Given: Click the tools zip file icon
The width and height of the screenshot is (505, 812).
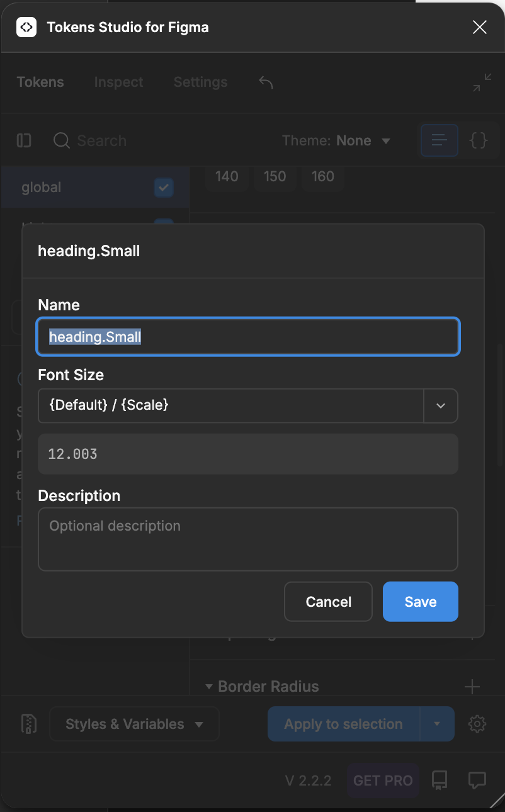Looking at the screenshot, I should coord(28,724).
